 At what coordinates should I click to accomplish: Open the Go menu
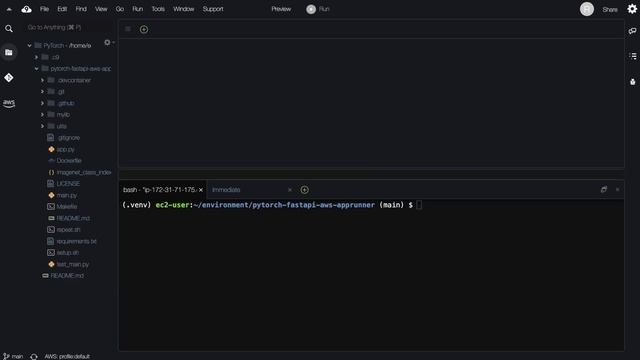pos(120,9)
